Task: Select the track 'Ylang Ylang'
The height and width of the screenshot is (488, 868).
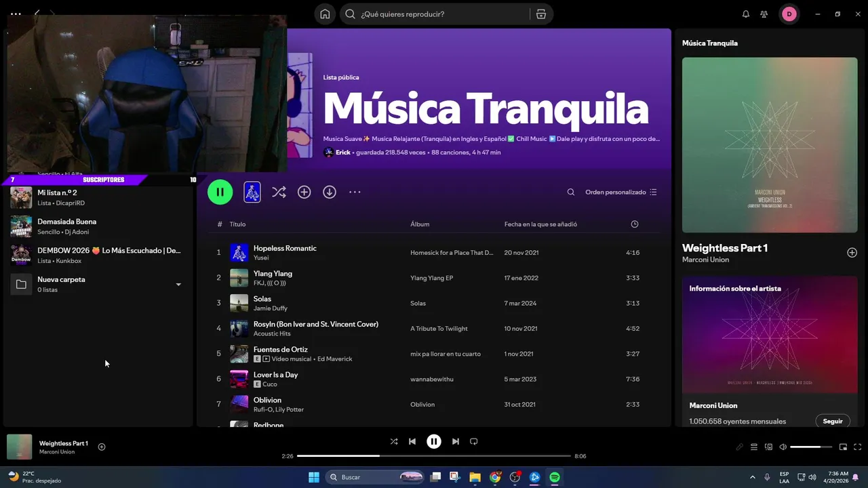Action: tap(273, 273)
